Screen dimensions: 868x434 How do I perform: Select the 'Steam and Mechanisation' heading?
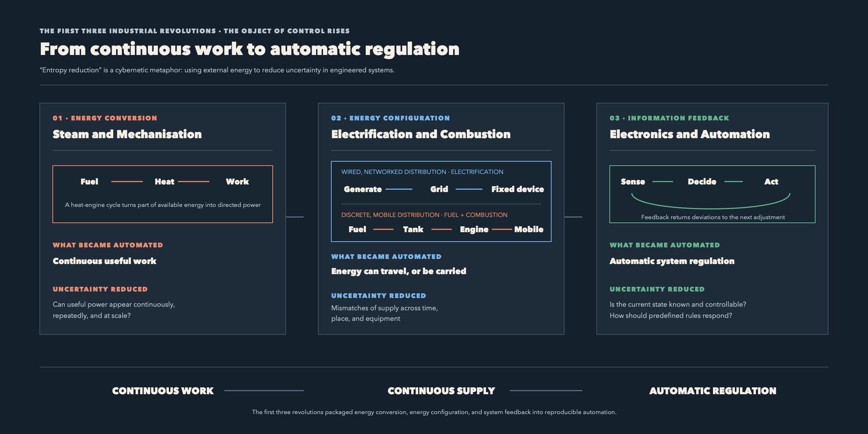127,134
